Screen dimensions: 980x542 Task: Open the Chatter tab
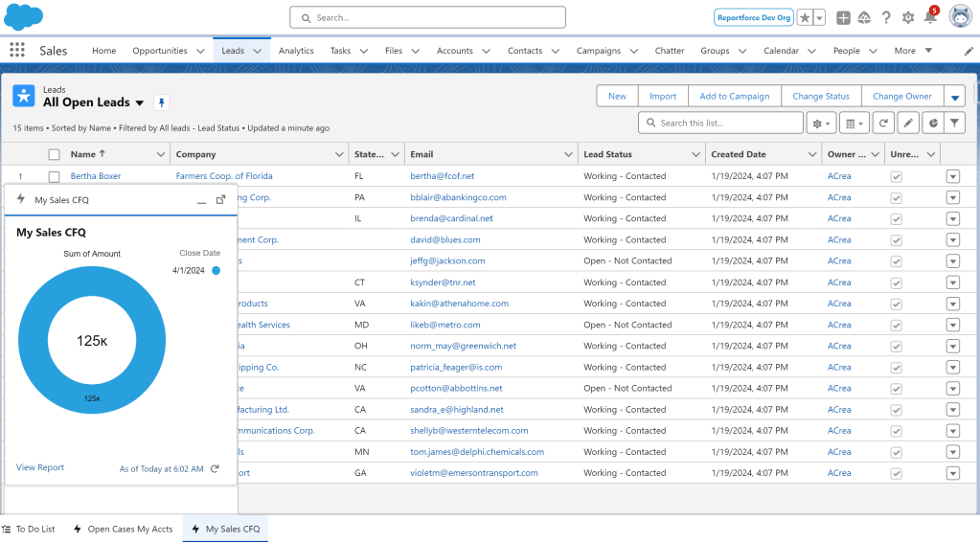pyautogui.click(x=670, y=51)
